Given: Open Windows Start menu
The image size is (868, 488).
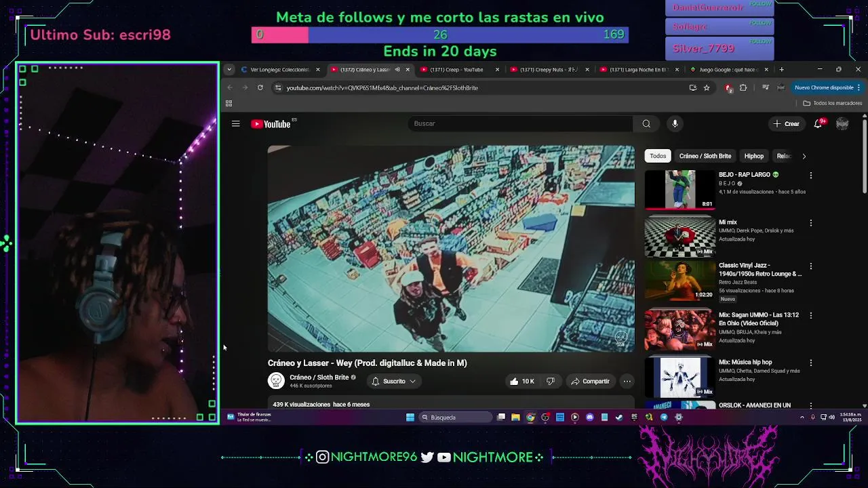Looking at the screenshot, I should [410, 418].
